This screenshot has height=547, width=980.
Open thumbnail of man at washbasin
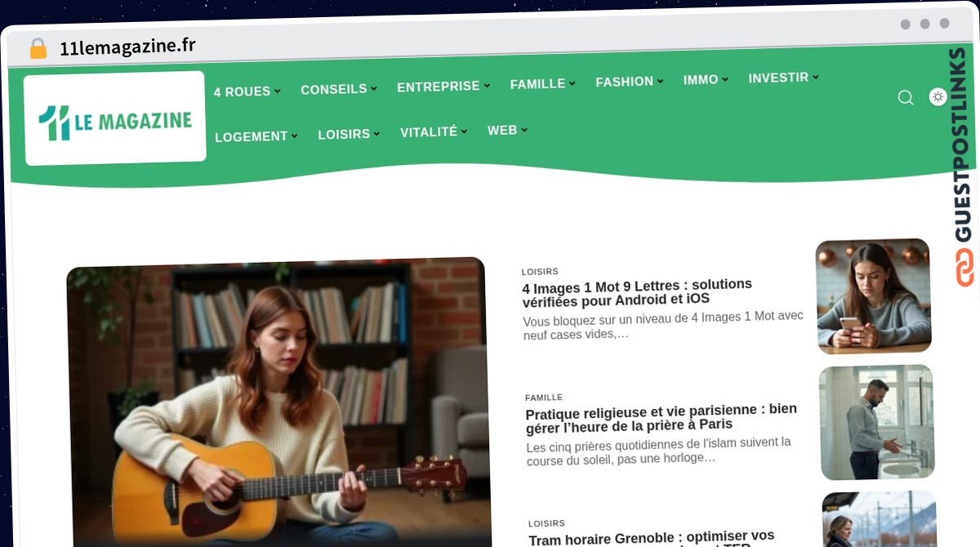coord(877,422)
